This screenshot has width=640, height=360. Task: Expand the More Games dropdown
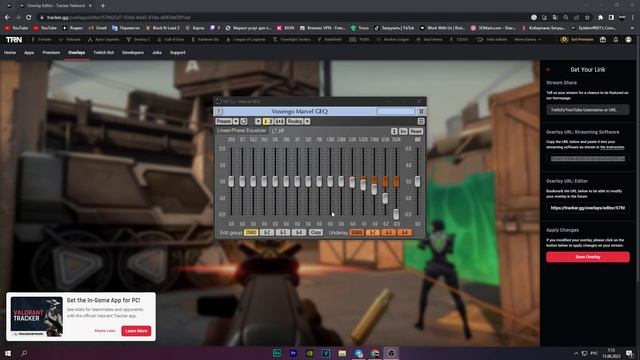point(527,40)
